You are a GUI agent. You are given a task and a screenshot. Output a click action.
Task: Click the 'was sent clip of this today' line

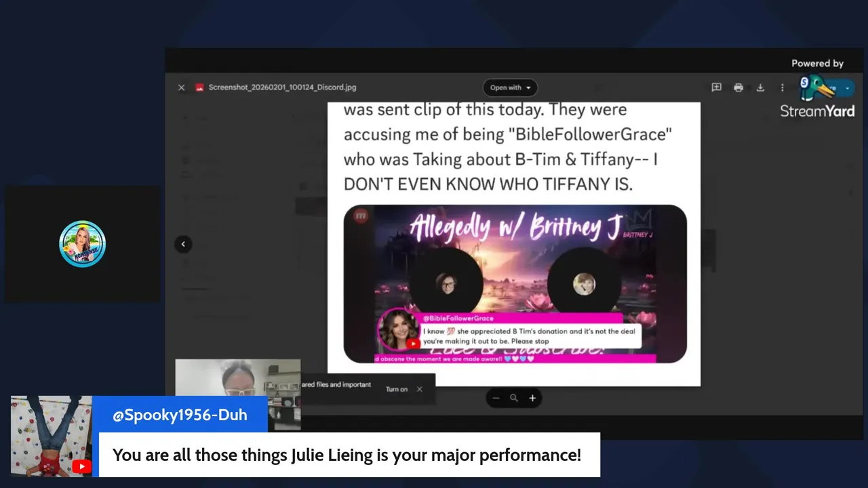click(486, 110)
